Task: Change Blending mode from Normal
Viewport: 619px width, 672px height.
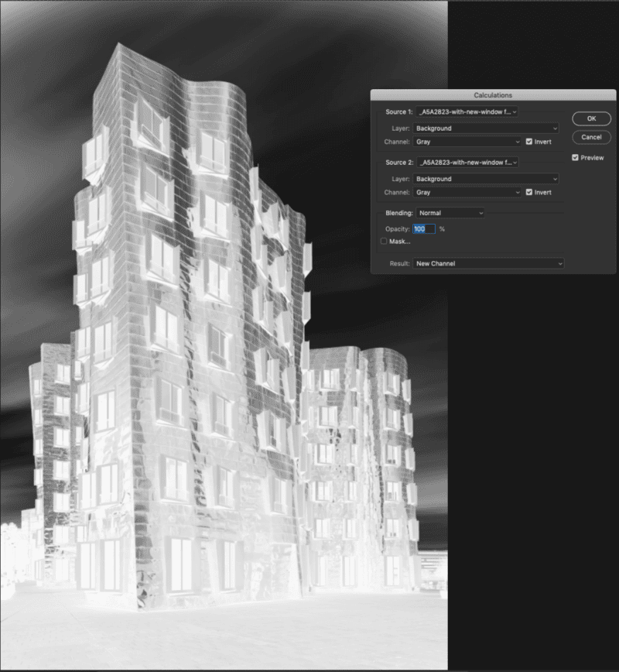Action: pyautogui.click(x=450, y=212)
